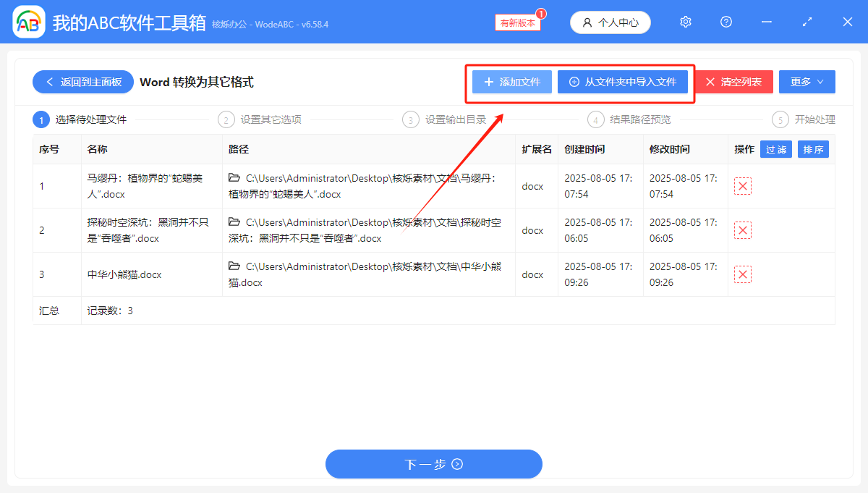Click the folder icon in 中华小熊猫 row
Image resolution: width=868 pixels, height=493 pixels.
(x=234, y=266)
